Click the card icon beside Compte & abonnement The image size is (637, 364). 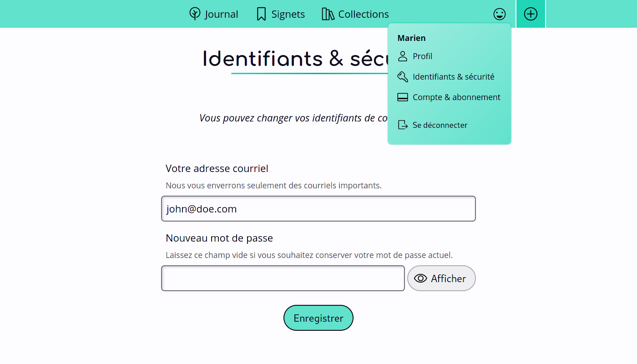[402, 97]
